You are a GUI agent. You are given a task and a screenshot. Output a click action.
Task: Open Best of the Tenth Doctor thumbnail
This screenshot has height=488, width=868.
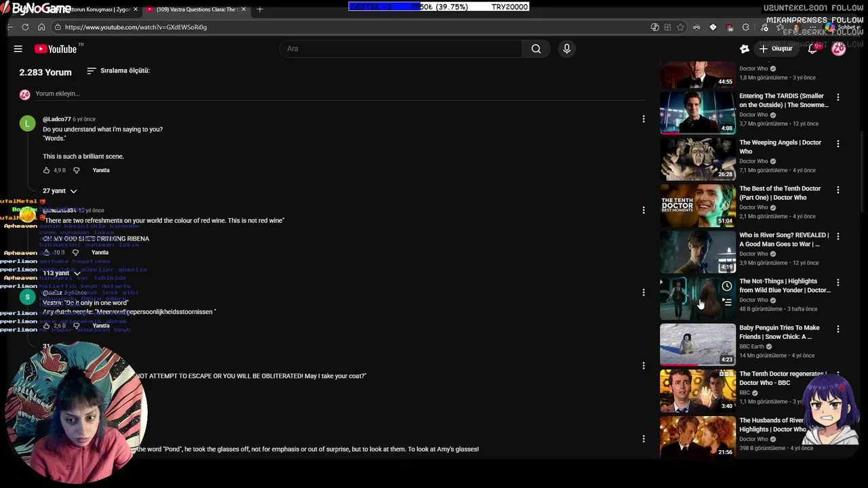698,205
